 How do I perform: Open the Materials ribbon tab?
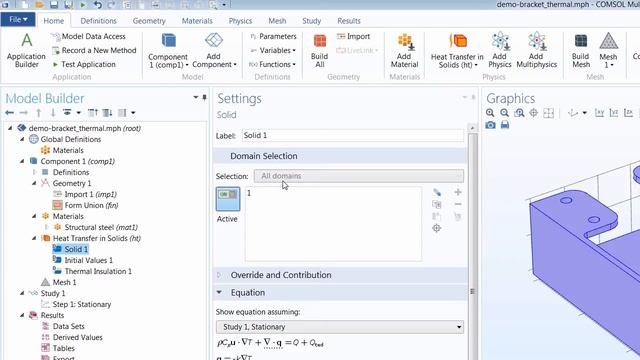tap(197, 21)
